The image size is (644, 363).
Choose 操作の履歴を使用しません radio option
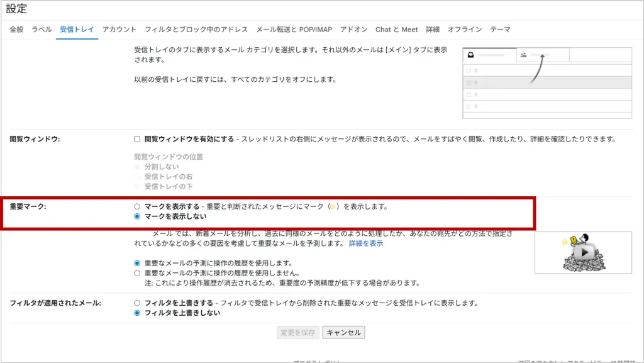137,273
